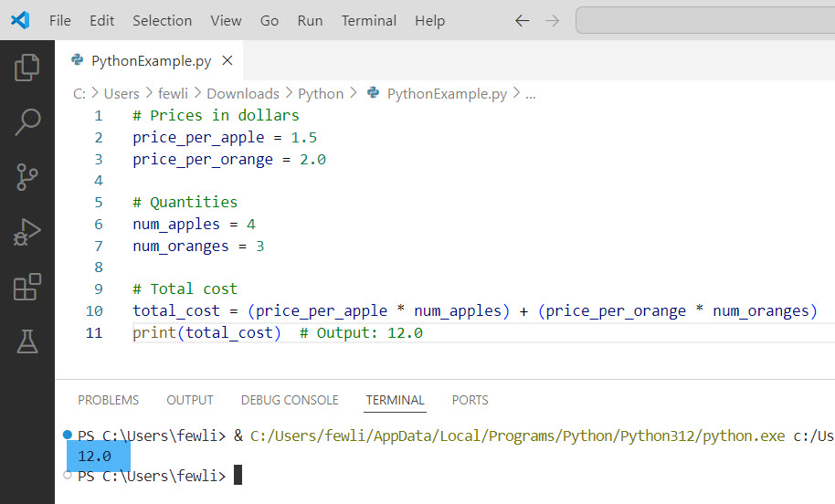Screen dimensions: 835x504
Task: Switch to the DEBUG CONSOLE tab
Action: pyautogui.click(x=290, y=400)
